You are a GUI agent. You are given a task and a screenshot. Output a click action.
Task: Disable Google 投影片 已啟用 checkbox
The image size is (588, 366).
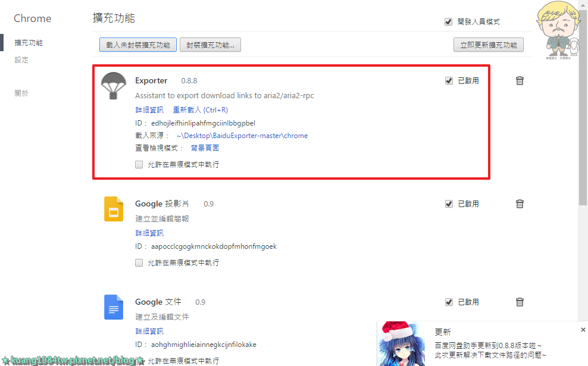449,204
